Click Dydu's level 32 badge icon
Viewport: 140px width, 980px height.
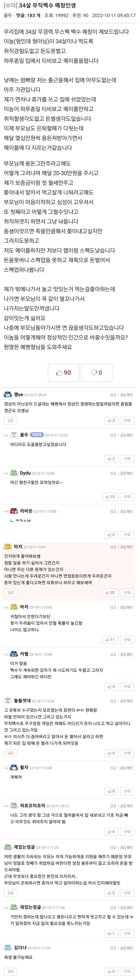(14, 473)
